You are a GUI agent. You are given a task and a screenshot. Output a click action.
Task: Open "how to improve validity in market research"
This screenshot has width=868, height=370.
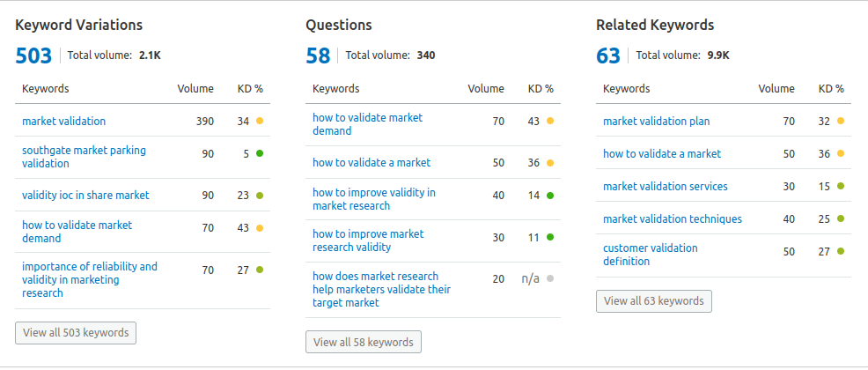(x=373, y=199)
